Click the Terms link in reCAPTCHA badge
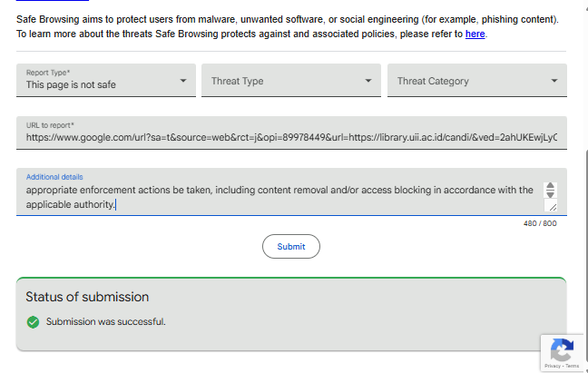This screenshot has height=373, width=588. point(572,366)
